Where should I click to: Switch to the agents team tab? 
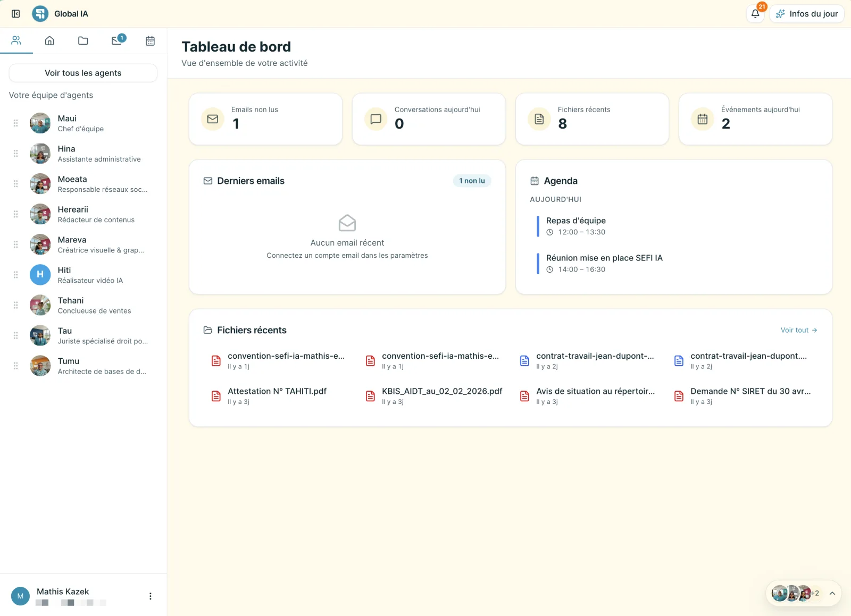click(x=16, y=40)
